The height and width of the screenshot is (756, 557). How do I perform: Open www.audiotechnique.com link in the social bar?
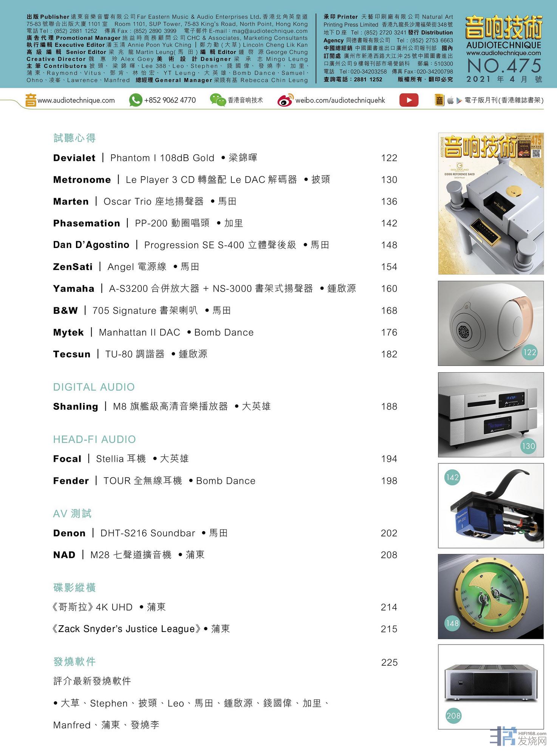pos(76,101)
